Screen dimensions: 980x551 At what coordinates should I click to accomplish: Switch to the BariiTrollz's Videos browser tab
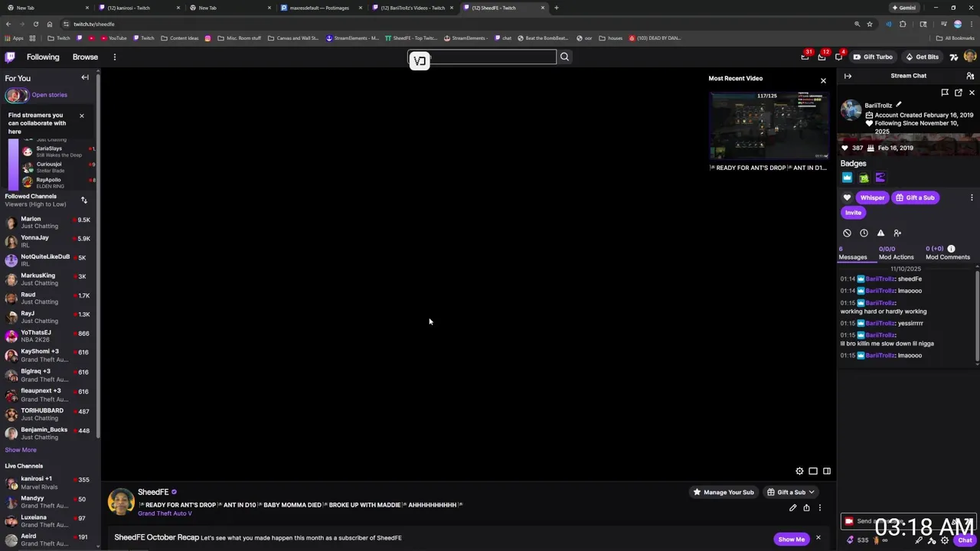(x=413, y=8)
